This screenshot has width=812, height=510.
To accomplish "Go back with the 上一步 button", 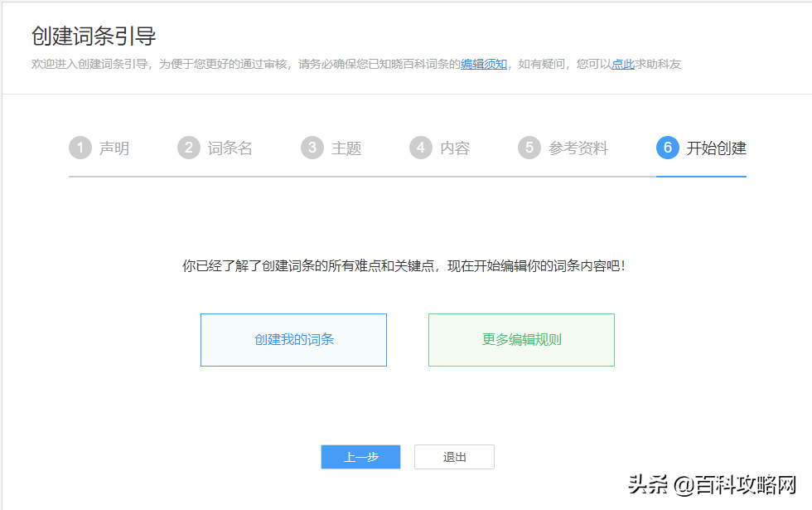I will 360,457.
